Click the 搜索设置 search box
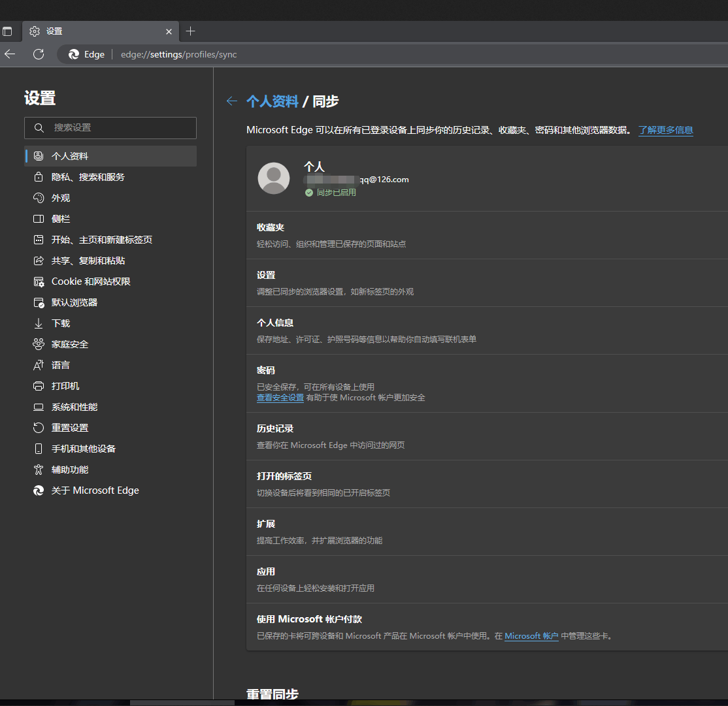Viewport: 728px width, 706px height. click(110, 127)
